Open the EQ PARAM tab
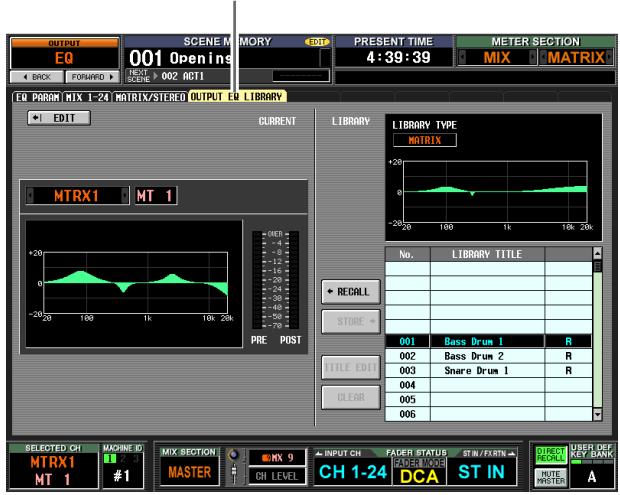The width and height of the screenshot is (620, 495). 38,97
